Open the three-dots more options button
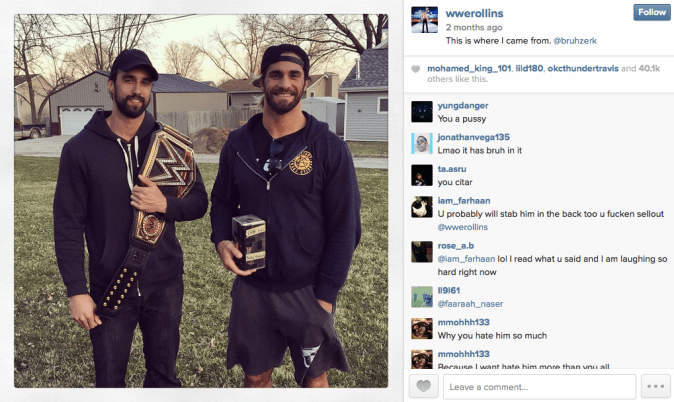674x402 pixels. point(656,386)
